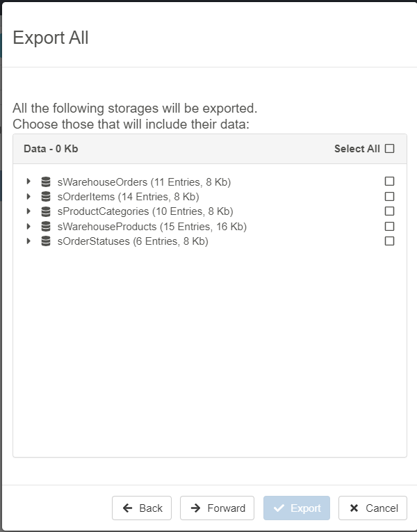Go Back to previous step
This screenshot has width=417, height=532.
142,508
